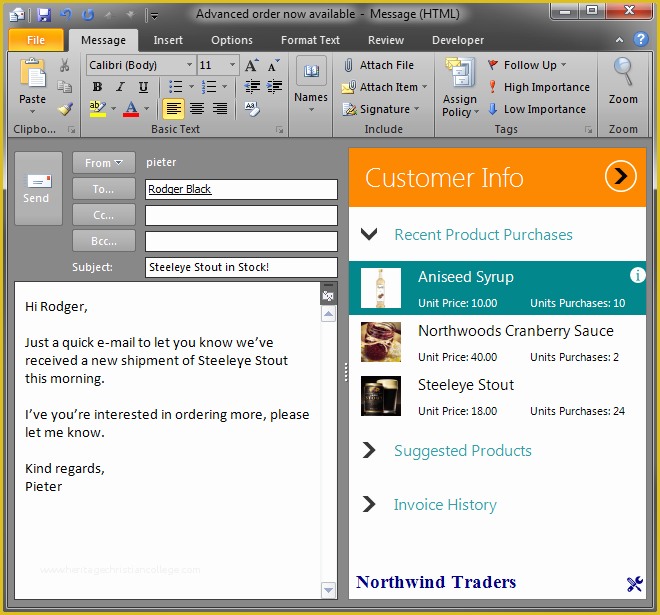
Task: Toggle Italic formatting
Action: coord(120,87)
